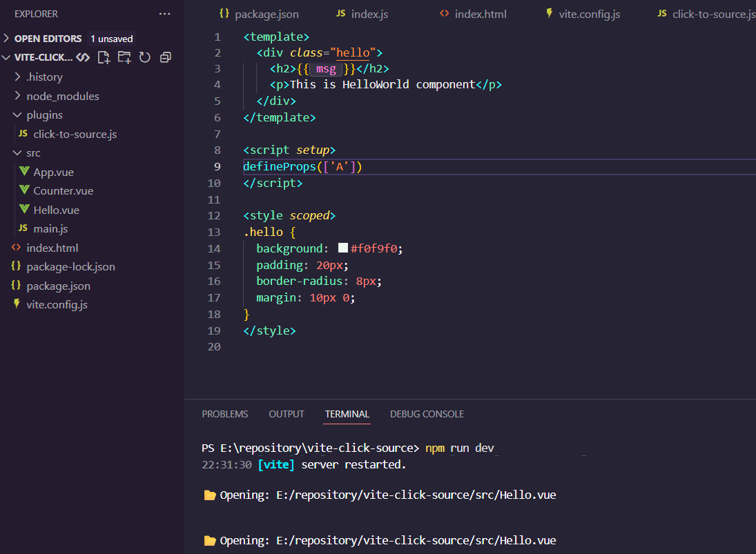The height and width of the screenshot is (554, 756).
Task: Click the New Folder icon in explorer header
Action: pos(124,57)
